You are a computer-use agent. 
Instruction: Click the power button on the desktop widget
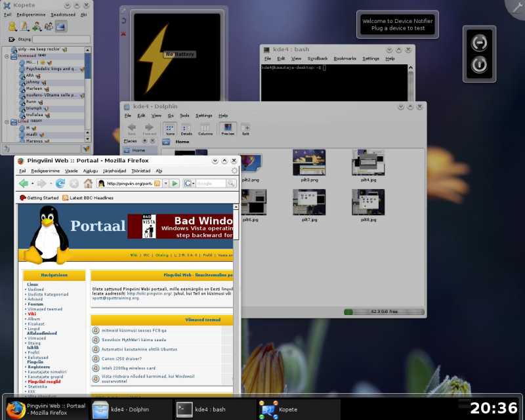click(479, 65)
